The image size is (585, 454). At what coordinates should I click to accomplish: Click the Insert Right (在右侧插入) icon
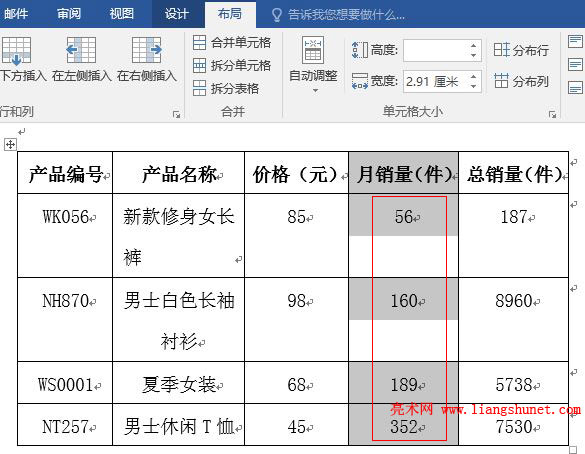click(147, 50)
